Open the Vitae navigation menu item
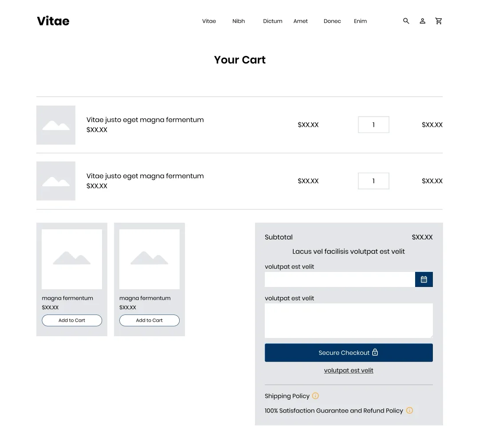The image size is (479, 448). 209,21
